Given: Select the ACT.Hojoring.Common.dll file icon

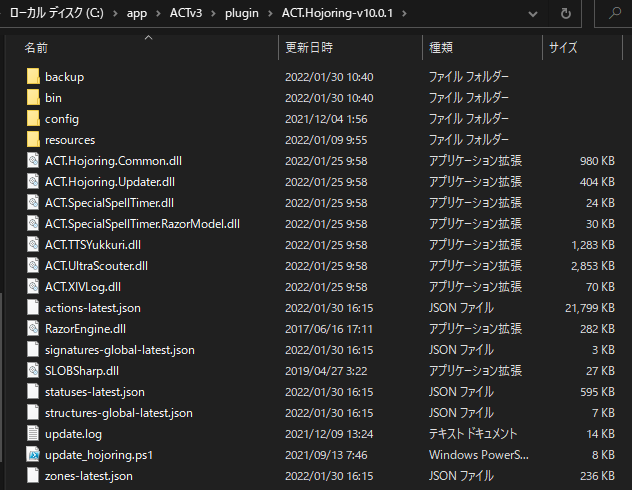Looking at the screenshot, I should pos(33,160).
